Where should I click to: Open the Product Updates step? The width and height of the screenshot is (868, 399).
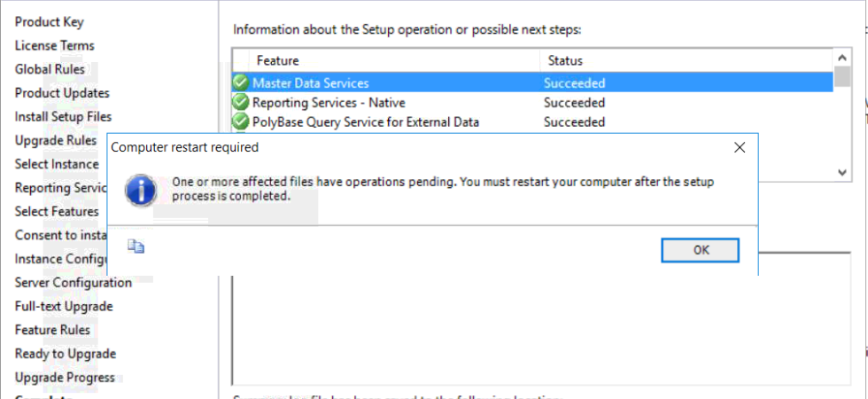coord(62,93)
